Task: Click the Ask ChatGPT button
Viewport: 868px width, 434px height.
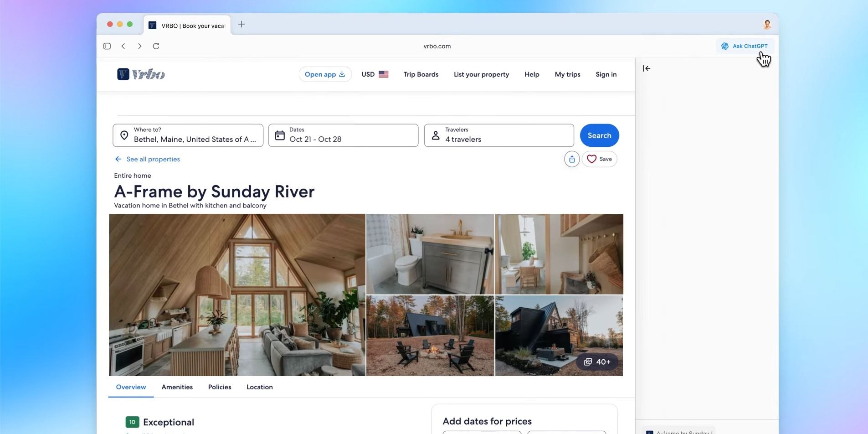Action: click(745, 46)
